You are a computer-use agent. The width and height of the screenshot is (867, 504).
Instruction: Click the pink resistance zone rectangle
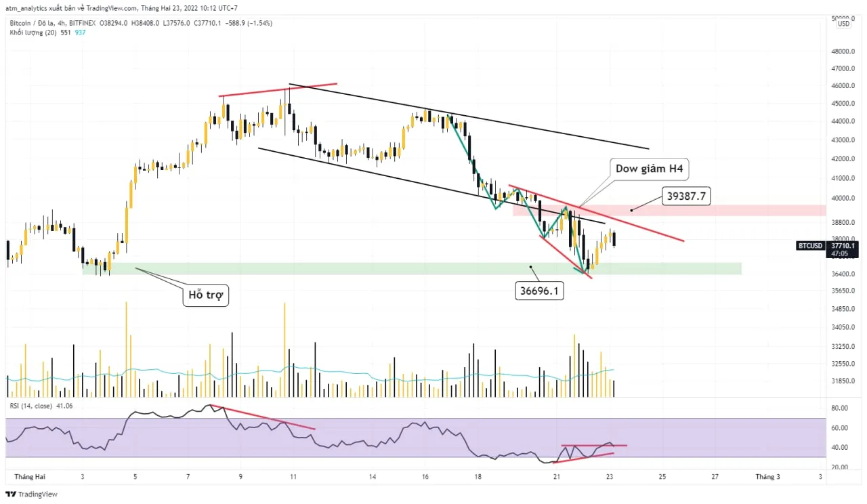669,211
